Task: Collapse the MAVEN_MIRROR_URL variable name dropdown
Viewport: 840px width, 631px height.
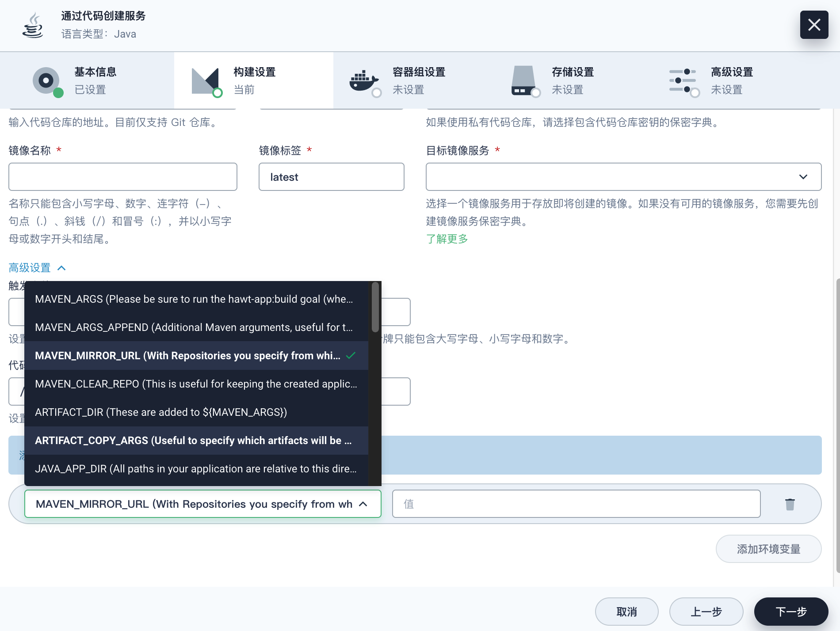Action: click(203, 504)
